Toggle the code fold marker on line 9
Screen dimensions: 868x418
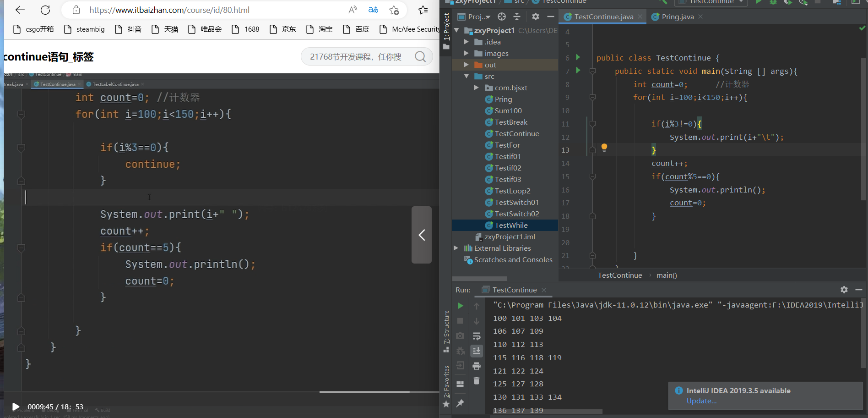pos(592,97)
